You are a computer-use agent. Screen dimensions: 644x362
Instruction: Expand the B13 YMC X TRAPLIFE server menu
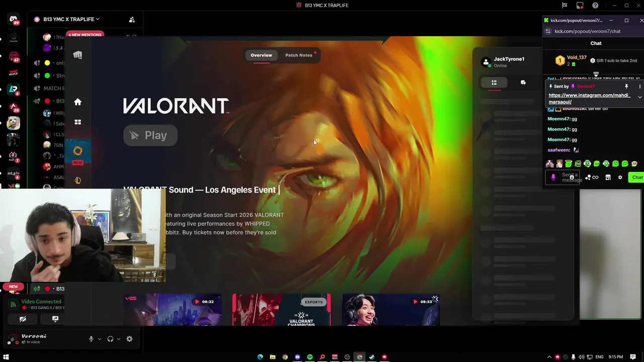click(x=71, y=19)
